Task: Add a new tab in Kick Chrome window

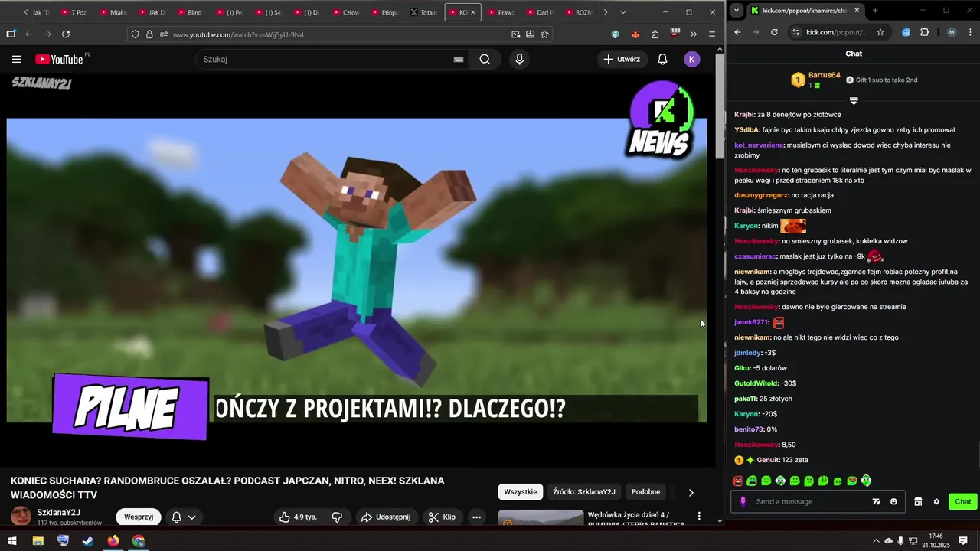Action: (875, 11)
